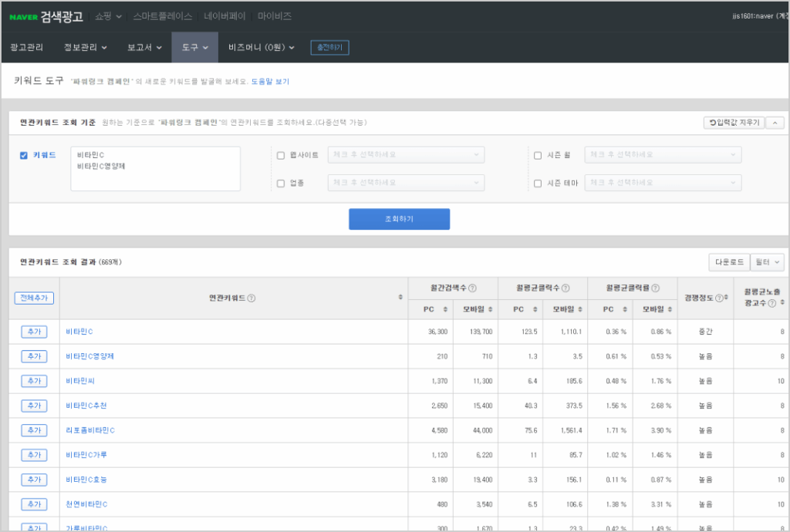The width and height of the screenshot is (790, 532).
Task: Click help icon beside 월평균클릭률 header
Action: [x=655, y=288]
